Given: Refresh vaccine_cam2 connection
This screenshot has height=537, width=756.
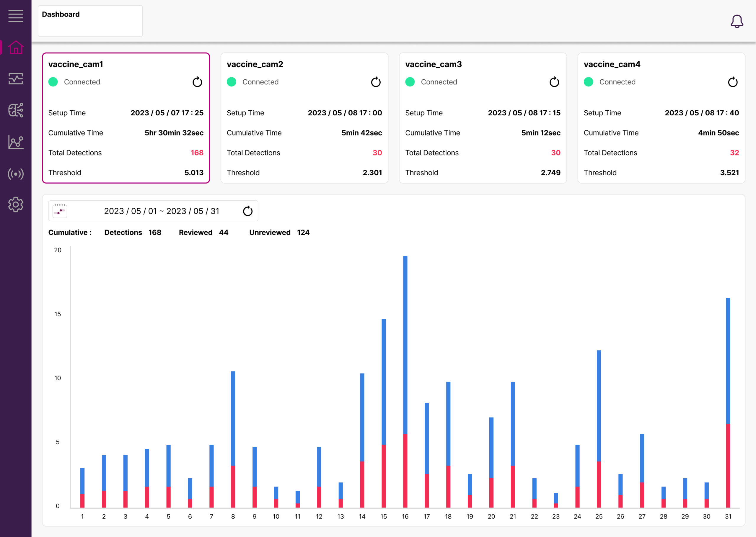Looking at the screenshot, I should click(x=376, y=82).
